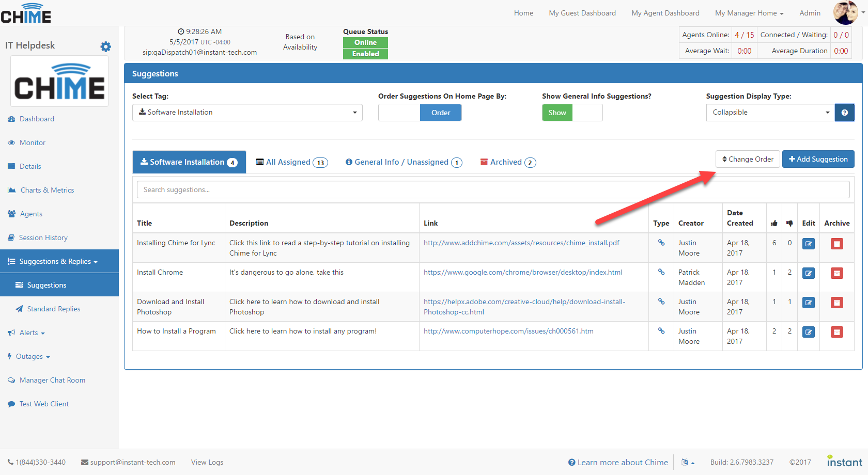
Task: Open Monitor in sidebar
Action: point(33,142)
